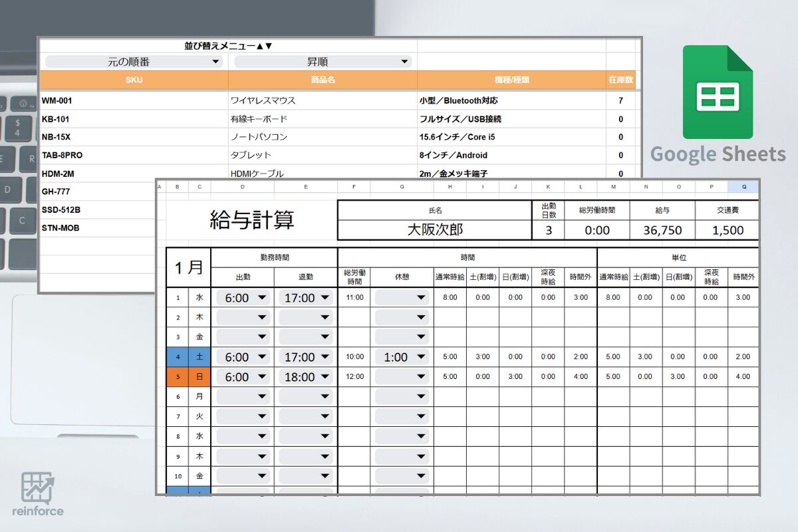The height and width of the screenshot is (532, 798).
Task: Select the orange SKU column header
Action: pyautogui.click(x=134, y=80)
